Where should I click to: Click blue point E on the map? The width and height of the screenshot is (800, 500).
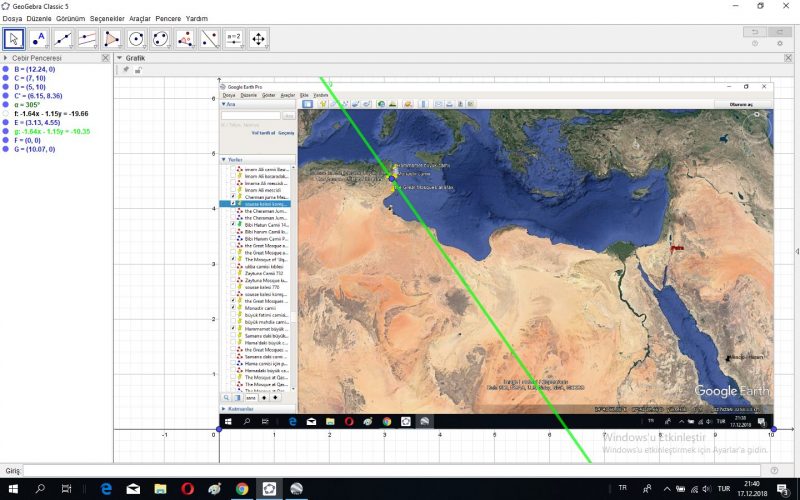(392, 179)
